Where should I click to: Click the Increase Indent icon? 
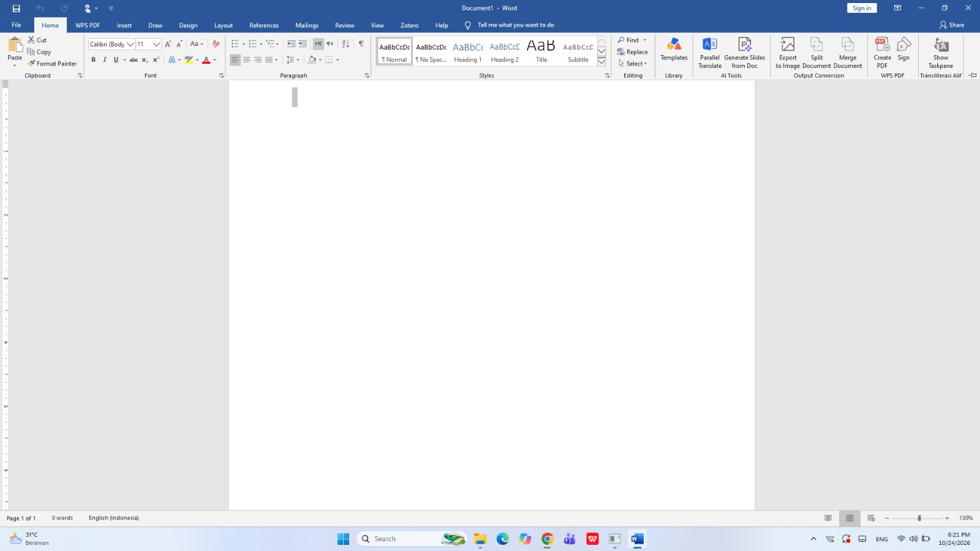(x=303, y=44)
